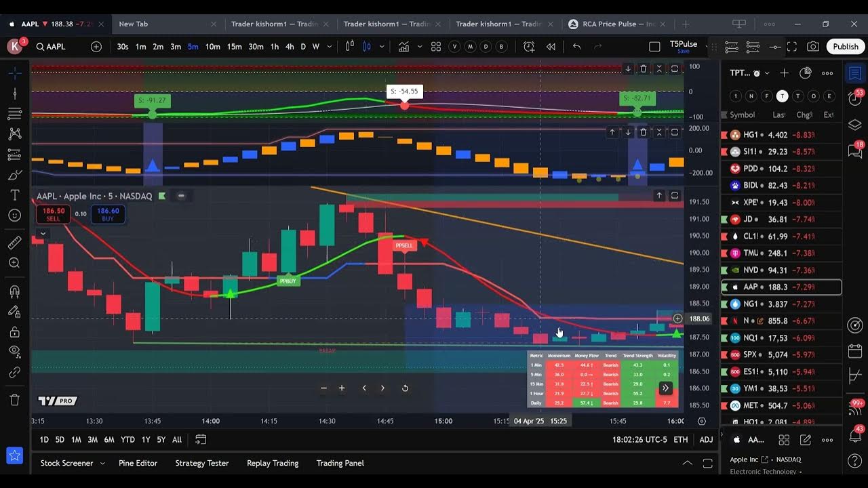Select the zoom in magnifier tool
Image resolution: width=868 pixels, height=488 pixels.
point(15,263)
